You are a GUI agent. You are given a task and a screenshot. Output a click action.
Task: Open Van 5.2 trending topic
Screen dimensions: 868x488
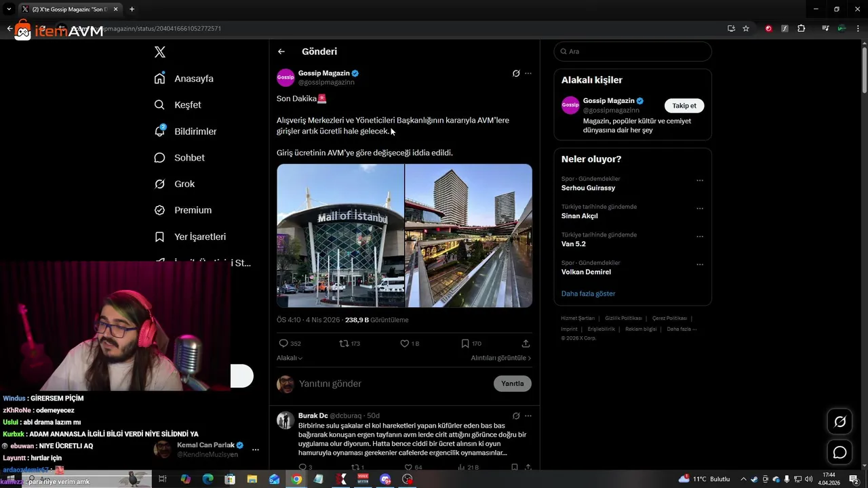(x=574, y=244)
